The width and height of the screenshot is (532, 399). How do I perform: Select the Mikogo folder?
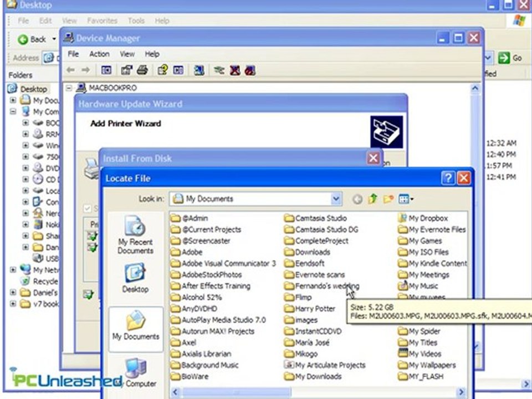pyautogui.click(x=301, y=354)
